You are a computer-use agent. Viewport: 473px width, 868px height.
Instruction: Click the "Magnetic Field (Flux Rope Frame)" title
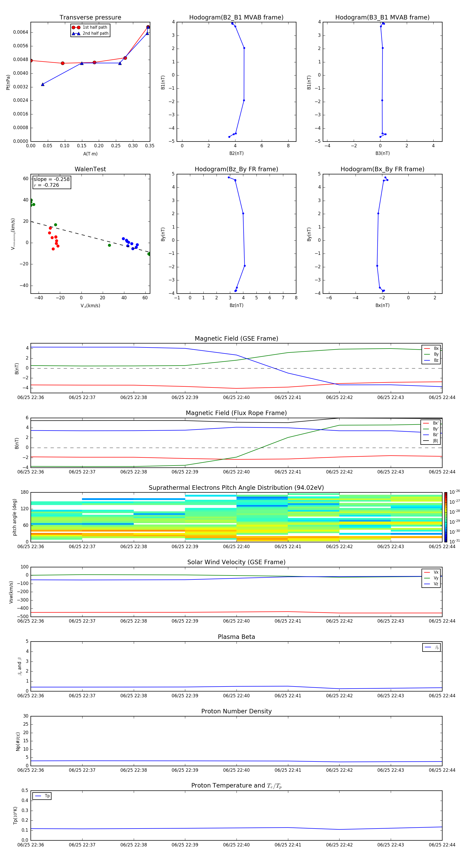236,413
